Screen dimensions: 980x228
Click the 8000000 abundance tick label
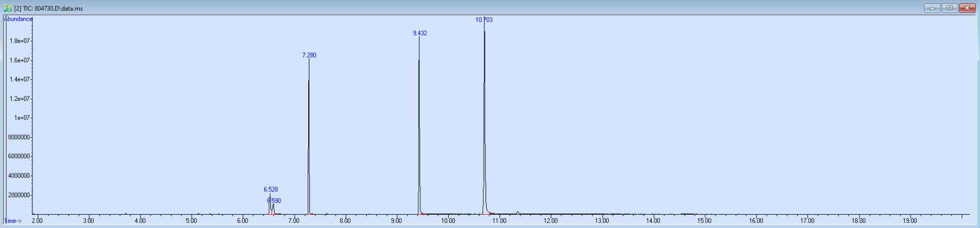19,137
